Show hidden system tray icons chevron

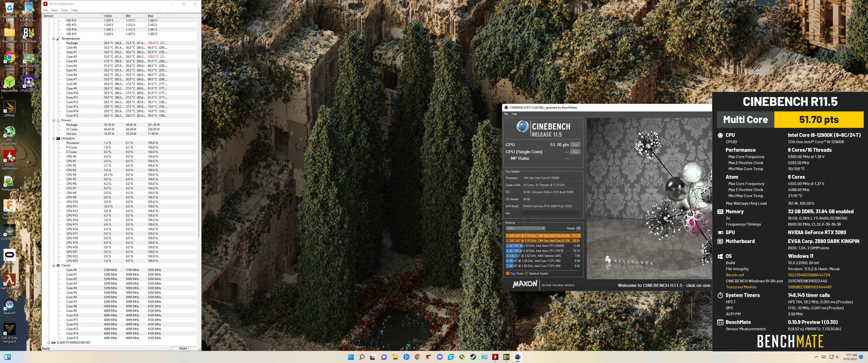pyautogui.click(x=816, y=357)
